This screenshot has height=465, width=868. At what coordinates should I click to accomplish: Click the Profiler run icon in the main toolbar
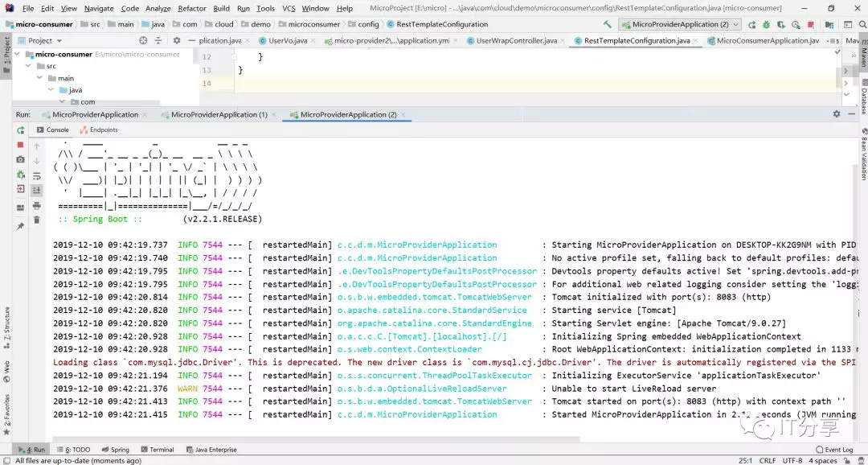tap(796, 24)
